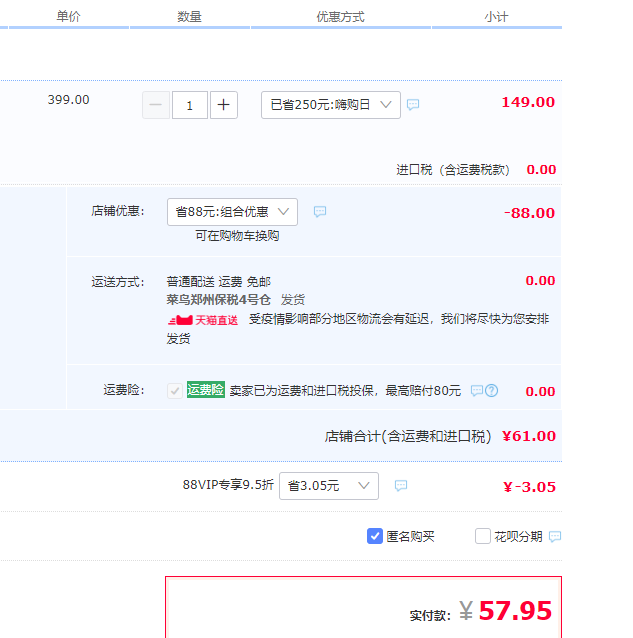Click the comment icon next to 组合优惠 dropdown

tap(320, 212)
